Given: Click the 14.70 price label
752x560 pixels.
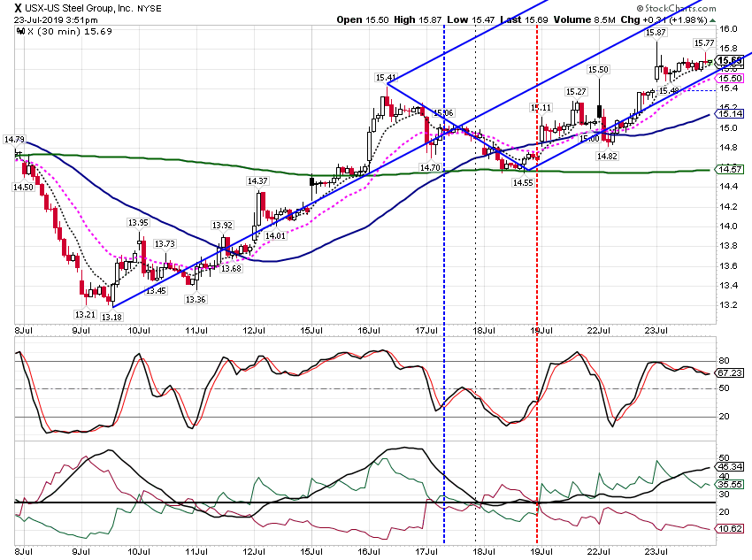Looking at the screenshot, I should [430, 167].
